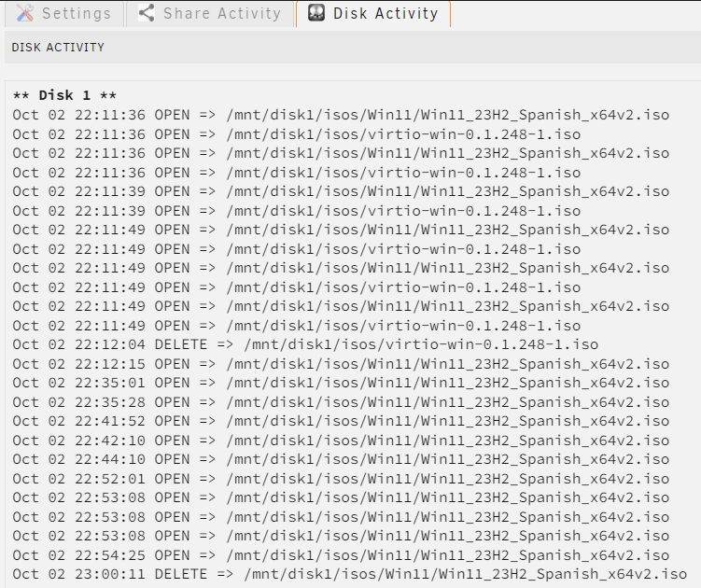Click the 22:35:01 OPEN log entry
The width and height of the screenshot is (701, 588).
click(x=341, y=383)
